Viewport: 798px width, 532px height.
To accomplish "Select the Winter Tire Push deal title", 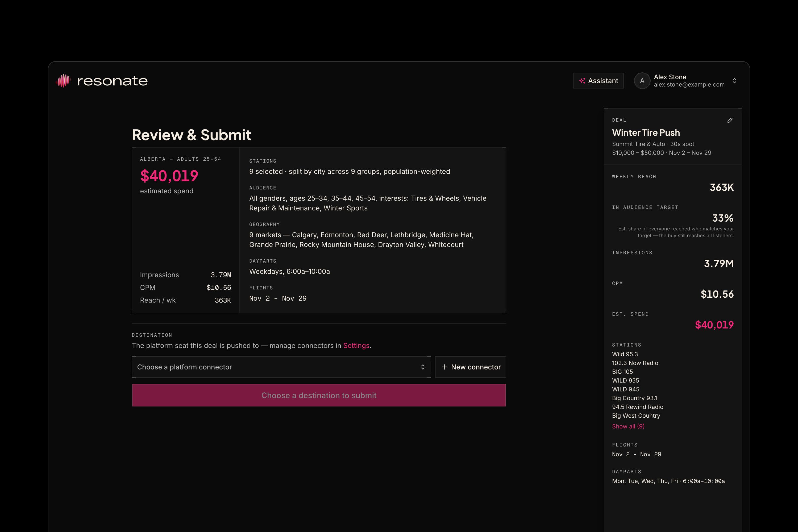I will tap(646, 133).
